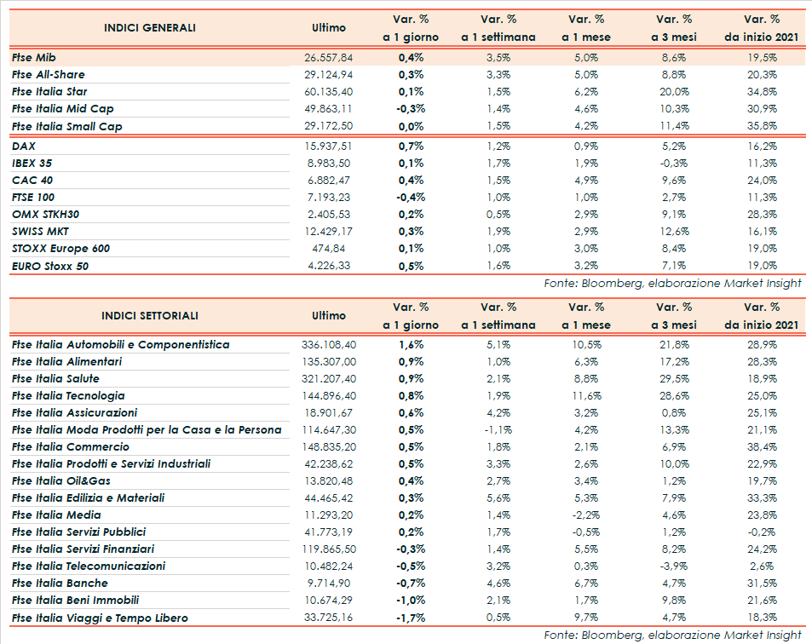Select the CAC 40 row label

click(33, 180)
